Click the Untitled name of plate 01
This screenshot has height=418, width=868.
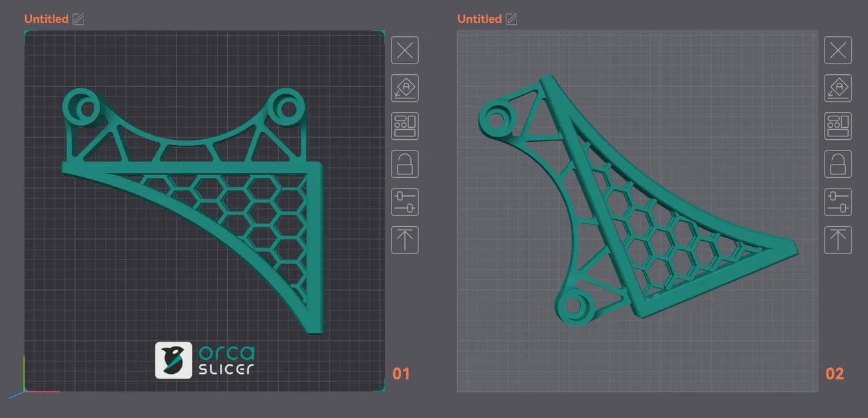tap(46, 19)
